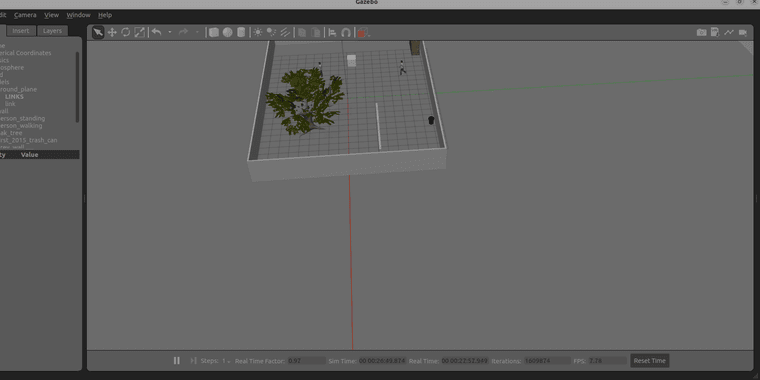Add a point light

[x=258, y=32]
